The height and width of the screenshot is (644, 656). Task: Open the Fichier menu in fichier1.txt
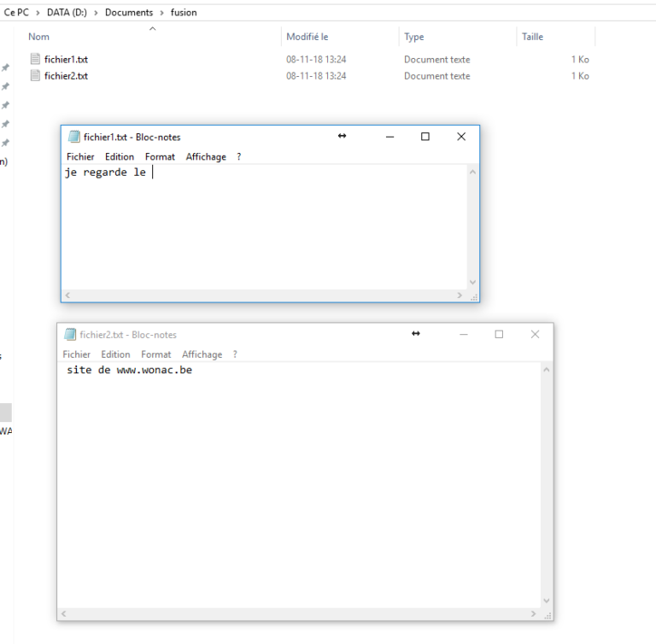click(x=80, y=157)
